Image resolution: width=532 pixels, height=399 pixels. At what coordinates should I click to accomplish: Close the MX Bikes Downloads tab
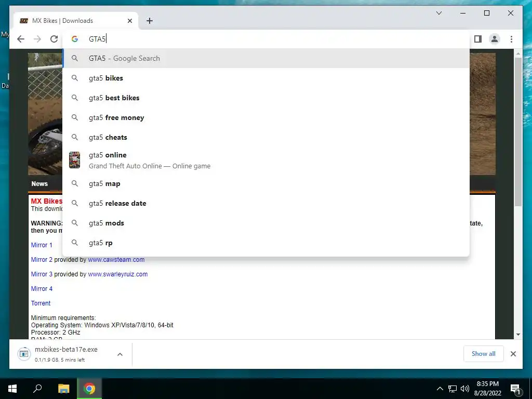(x=129, y=21)
